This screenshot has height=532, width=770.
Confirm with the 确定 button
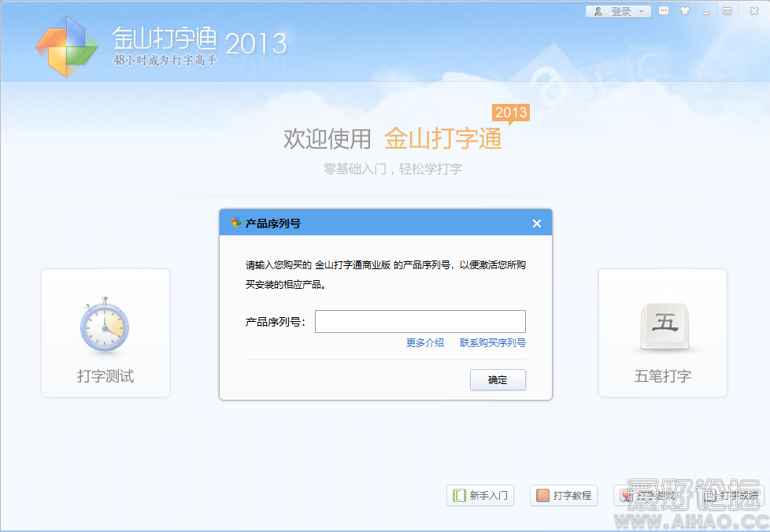coord(498,380)
